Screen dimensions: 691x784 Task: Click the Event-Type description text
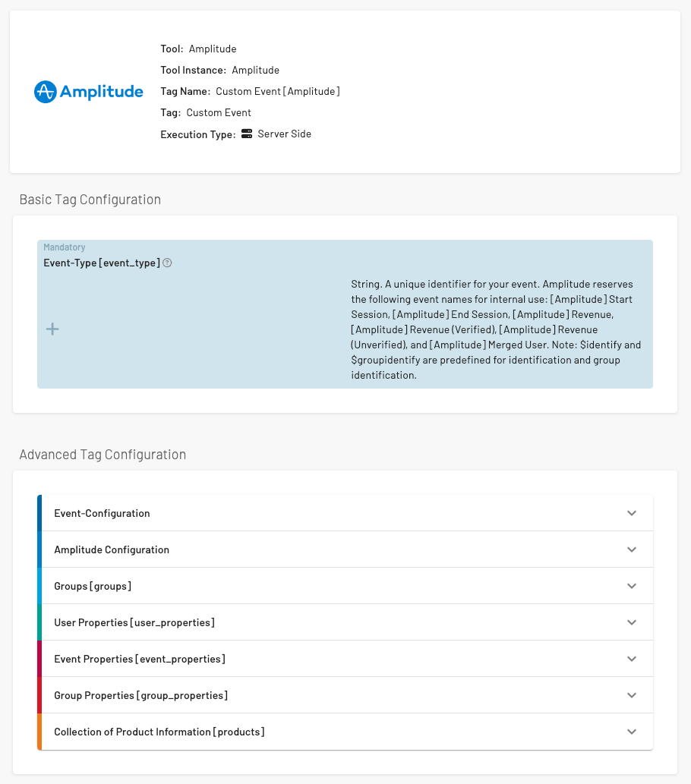496,329
